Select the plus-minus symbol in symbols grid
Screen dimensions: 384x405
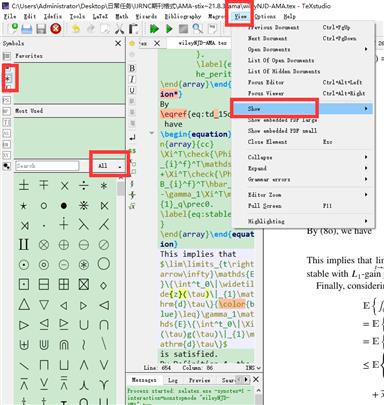[x=24, y=185]
